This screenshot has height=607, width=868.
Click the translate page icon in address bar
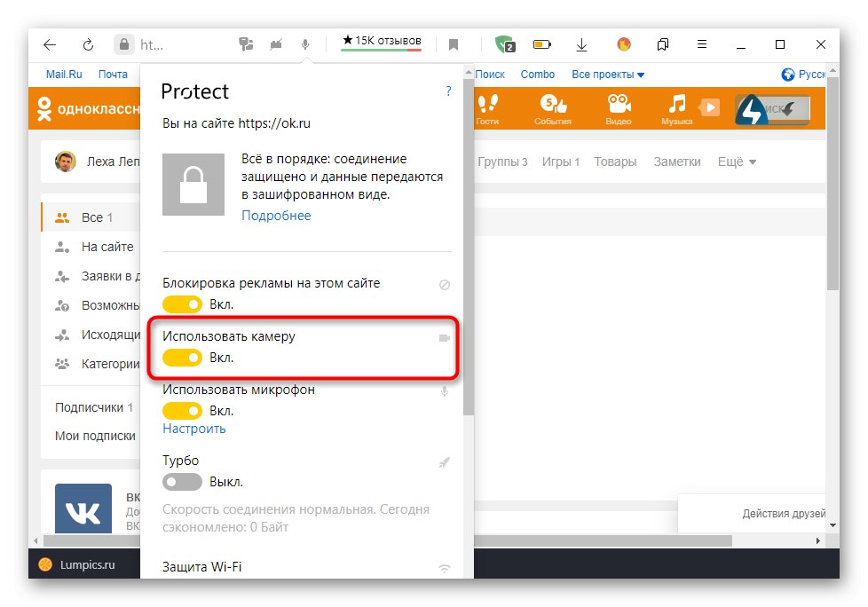(246, 44)
